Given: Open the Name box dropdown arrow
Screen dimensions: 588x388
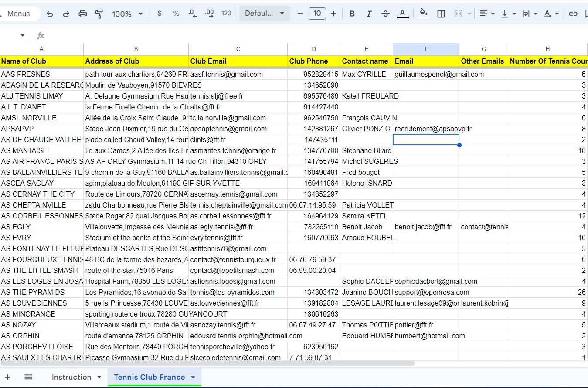Looking at the screenshot, I should click(x=23, y=36).
